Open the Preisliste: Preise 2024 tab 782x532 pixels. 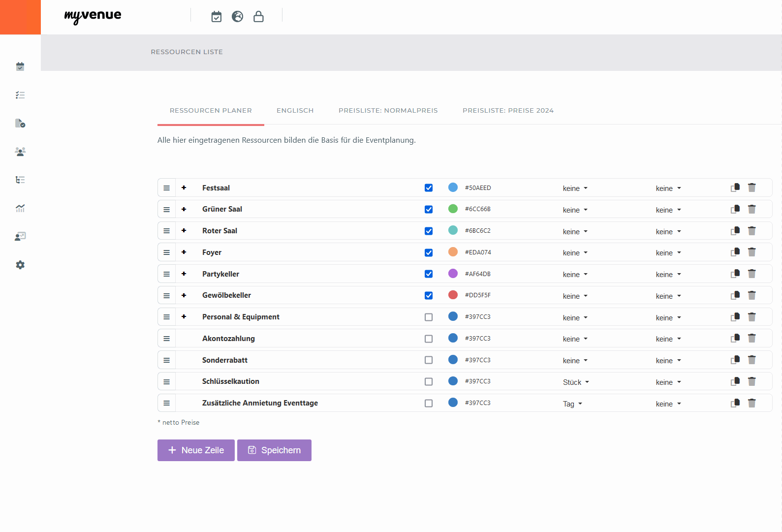[508, 110]
